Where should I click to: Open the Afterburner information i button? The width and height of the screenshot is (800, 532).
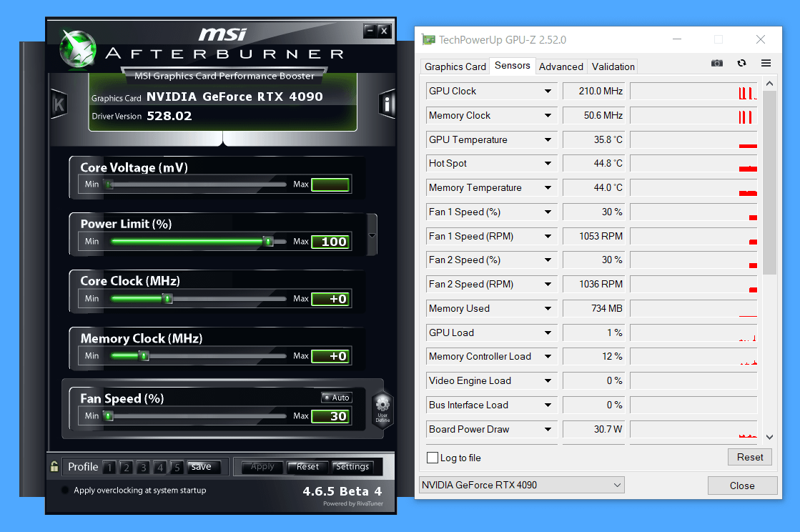click(x=387, y=104)
